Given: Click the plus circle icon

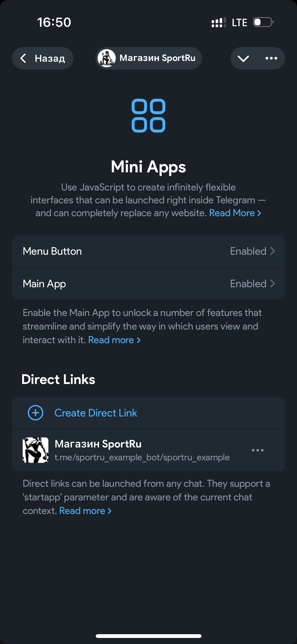Looking at the screenshot, I should tap(36, 413).
